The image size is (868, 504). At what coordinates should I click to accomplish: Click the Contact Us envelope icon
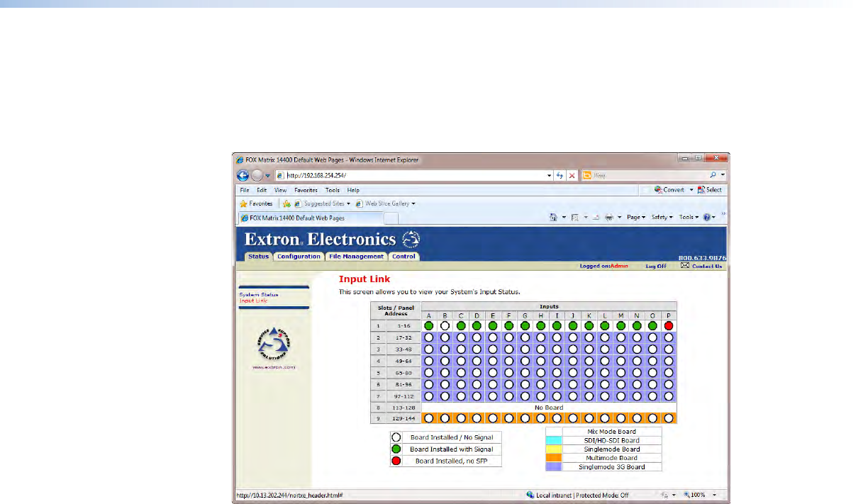click(685, 266)
